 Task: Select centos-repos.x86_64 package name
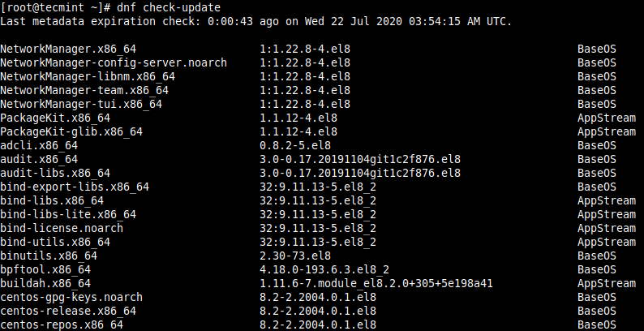[62, 325]
